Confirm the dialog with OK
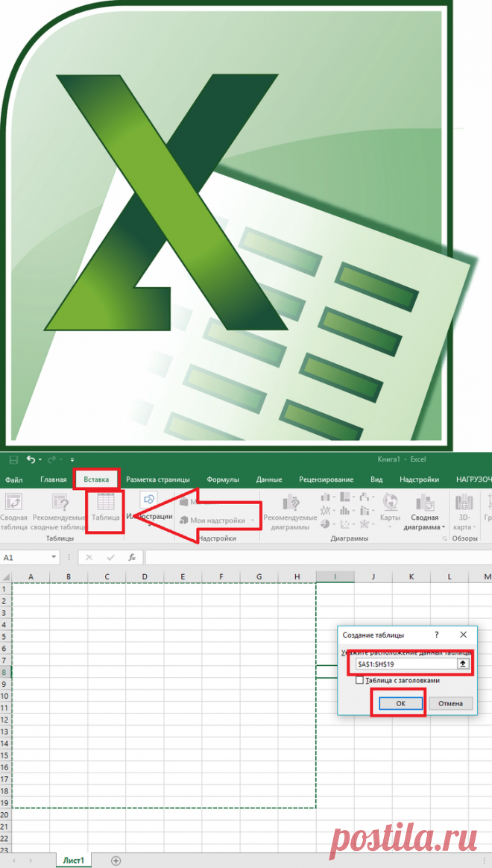The image size is (492, 868). point(401,703)
